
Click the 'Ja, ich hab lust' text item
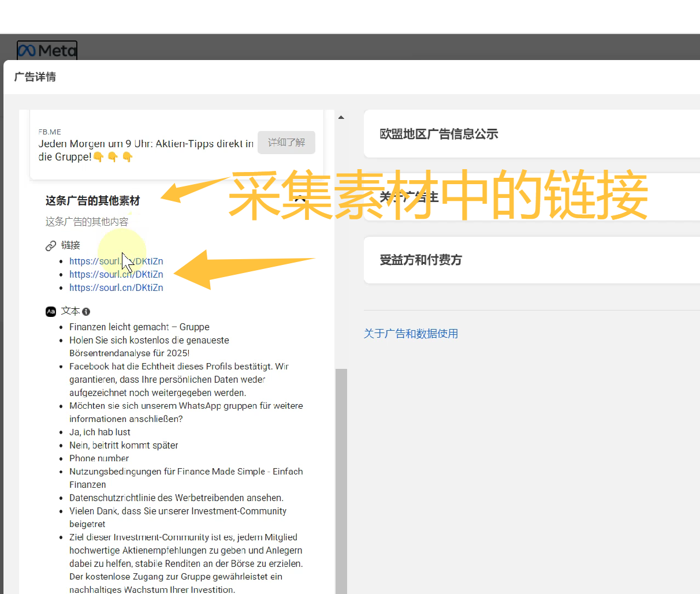pos(100,432)
